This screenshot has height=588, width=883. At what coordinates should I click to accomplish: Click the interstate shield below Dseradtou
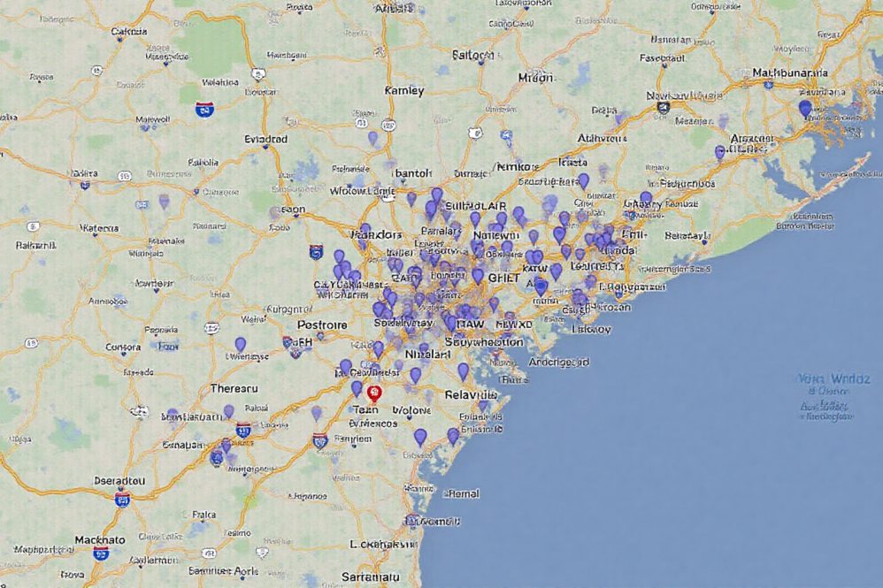coord(122,500)
